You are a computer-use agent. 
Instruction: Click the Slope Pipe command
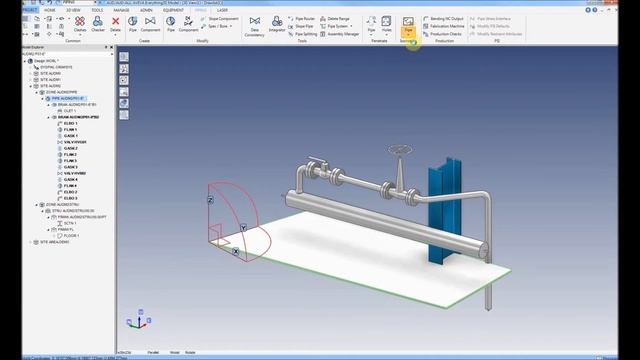(301, 26)
